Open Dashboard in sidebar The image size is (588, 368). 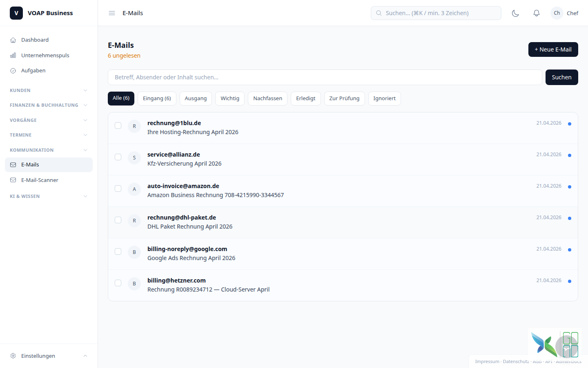49,40
